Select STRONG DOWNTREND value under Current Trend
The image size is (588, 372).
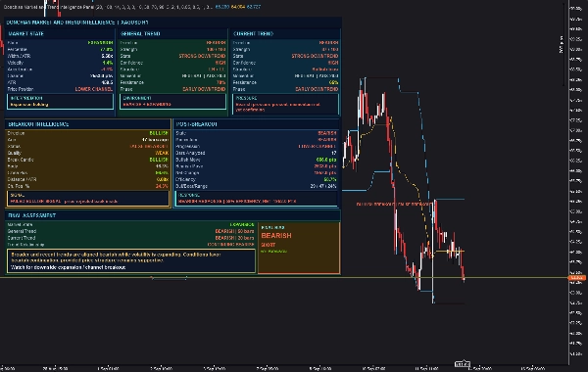315,56
